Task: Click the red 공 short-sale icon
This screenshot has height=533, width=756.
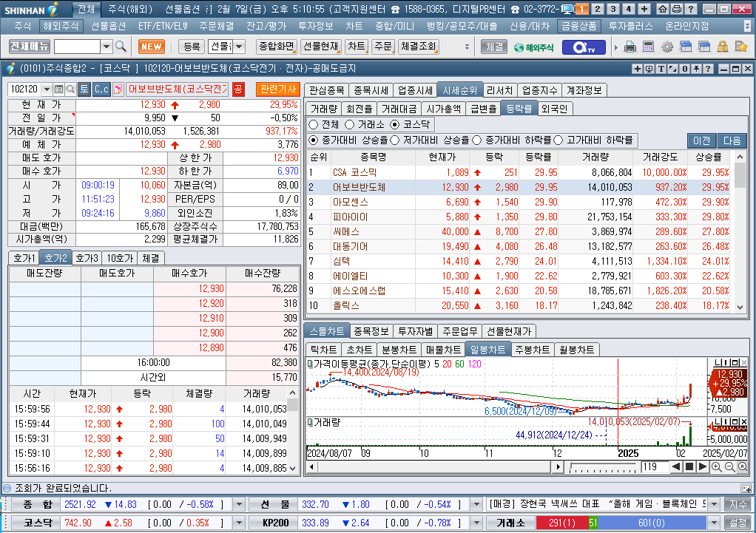Action: pos(238,89)
